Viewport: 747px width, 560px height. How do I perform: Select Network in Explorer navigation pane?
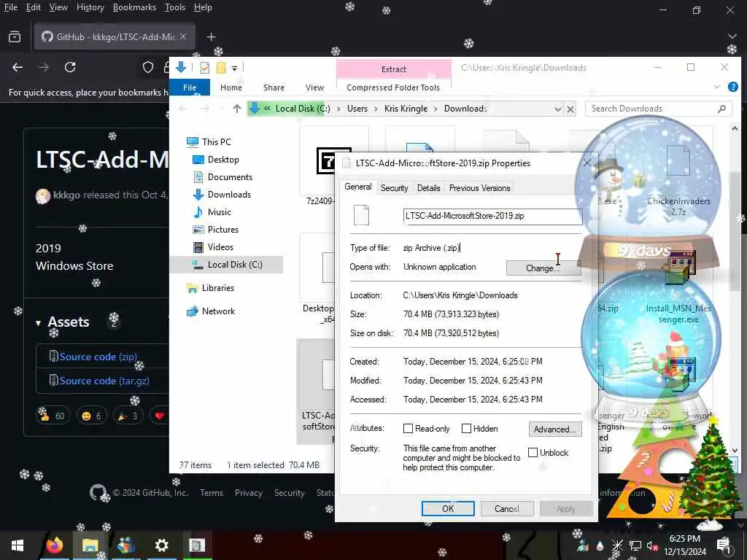(x=218, y=311)
